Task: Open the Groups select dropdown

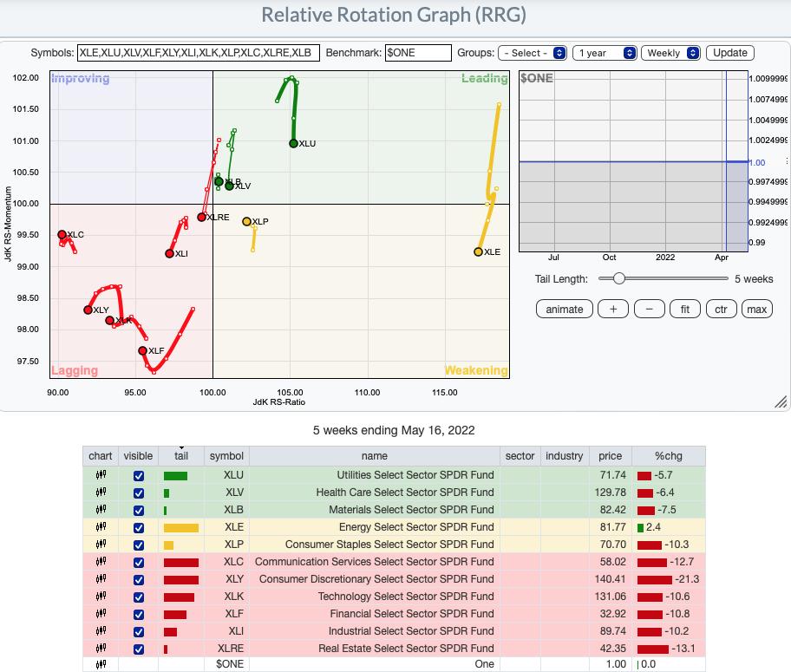Action: 533,53
